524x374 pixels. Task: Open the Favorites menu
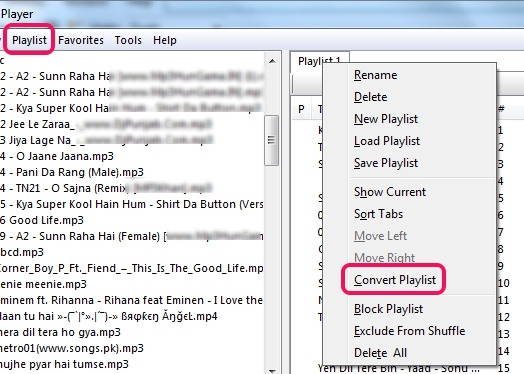pos(81,40)
